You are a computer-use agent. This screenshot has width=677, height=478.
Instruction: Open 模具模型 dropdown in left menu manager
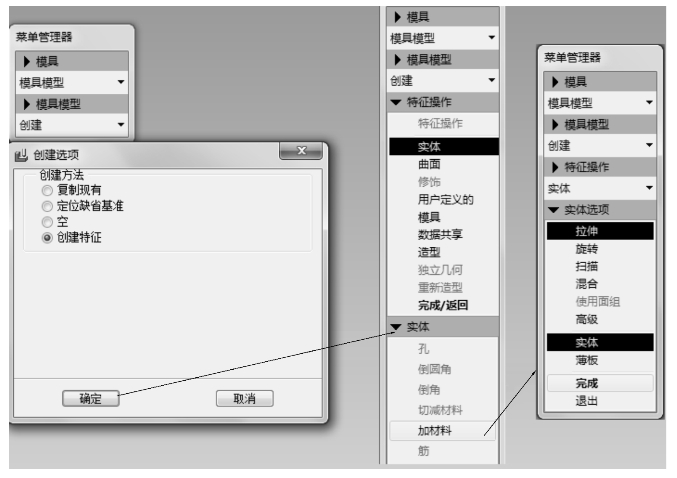72,82
